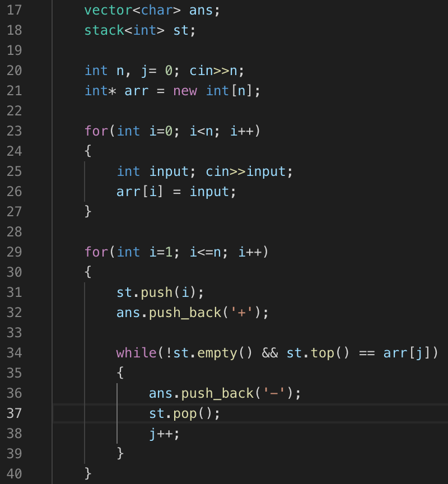Click line number 17 in the gutter
448x484 pixels.
tap(14, 10)
